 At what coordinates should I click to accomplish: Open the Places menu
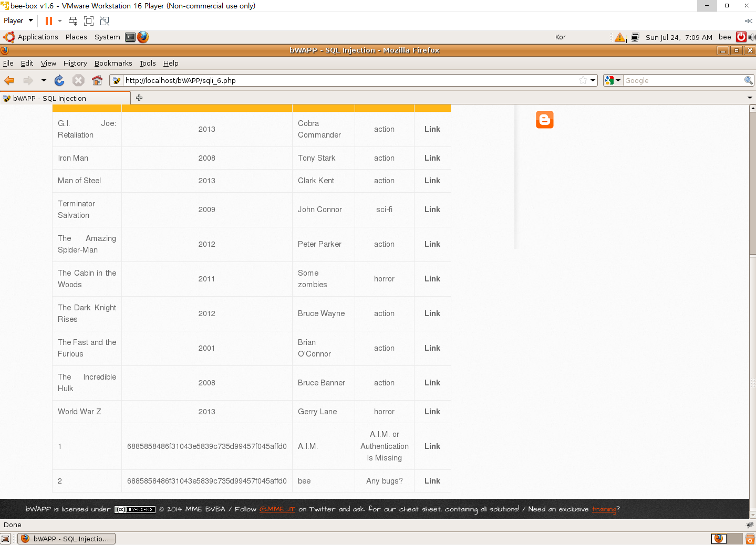76,37
